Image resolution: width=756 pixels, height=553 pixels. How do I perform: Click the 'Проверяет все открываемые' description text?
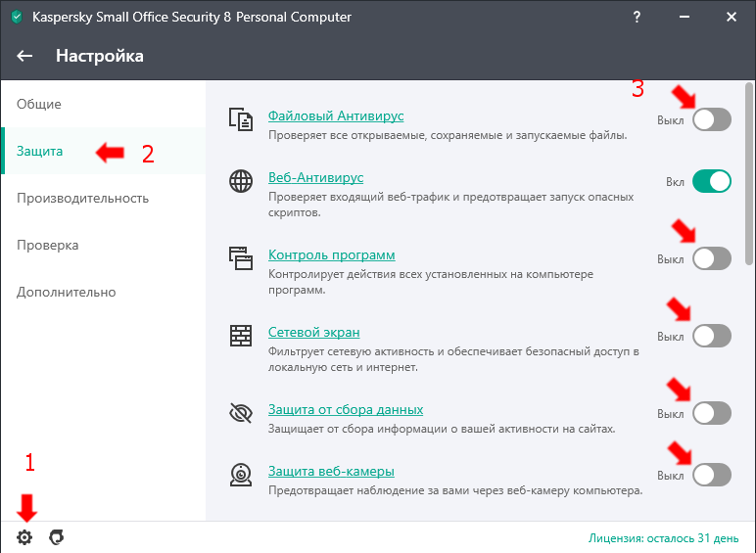(x=448, y=135)
